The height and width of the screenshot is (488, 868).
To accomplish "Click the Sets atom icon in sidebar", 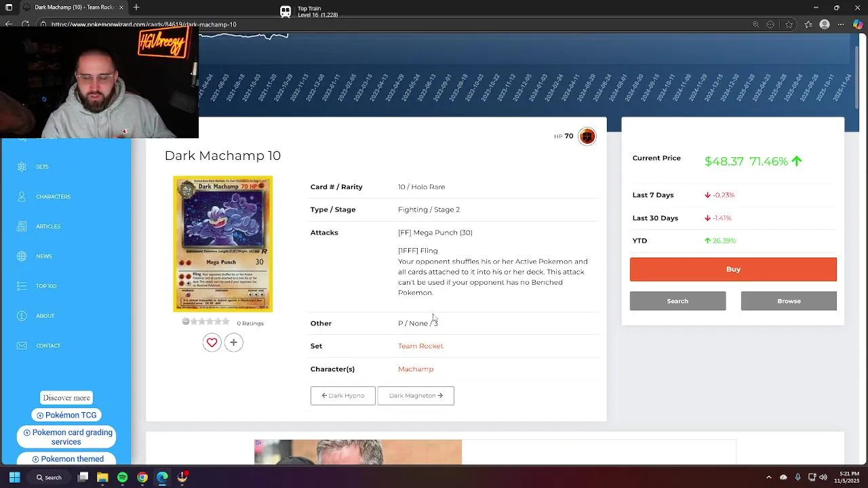I will 22,167.
